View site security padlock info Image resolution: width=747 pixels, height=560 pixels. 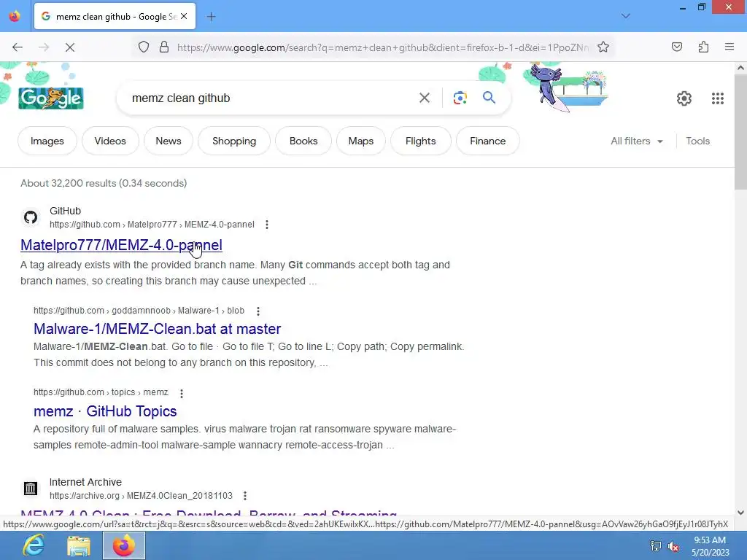[164, 47]
